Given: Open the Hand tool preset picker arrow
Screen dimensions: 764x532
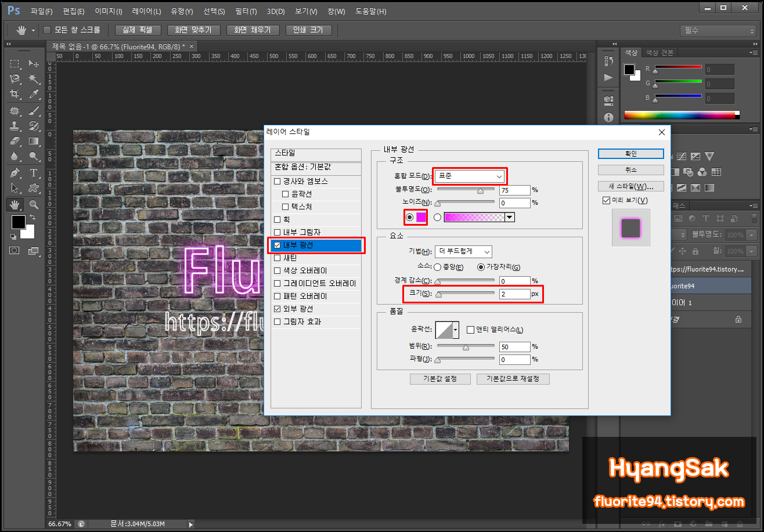Looking at the screenshot, I should pyautogui.click(x=33, y=30).
